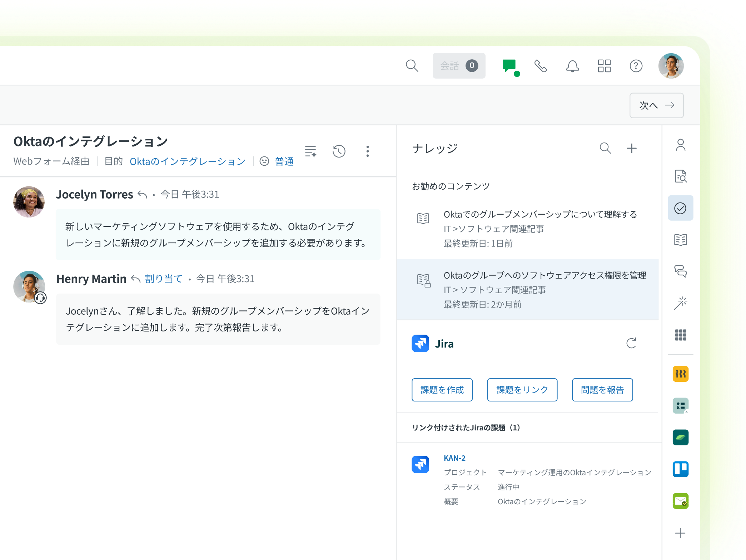
Task: Open the apps grid icon in the sidebar
Action: click(681, 335)
